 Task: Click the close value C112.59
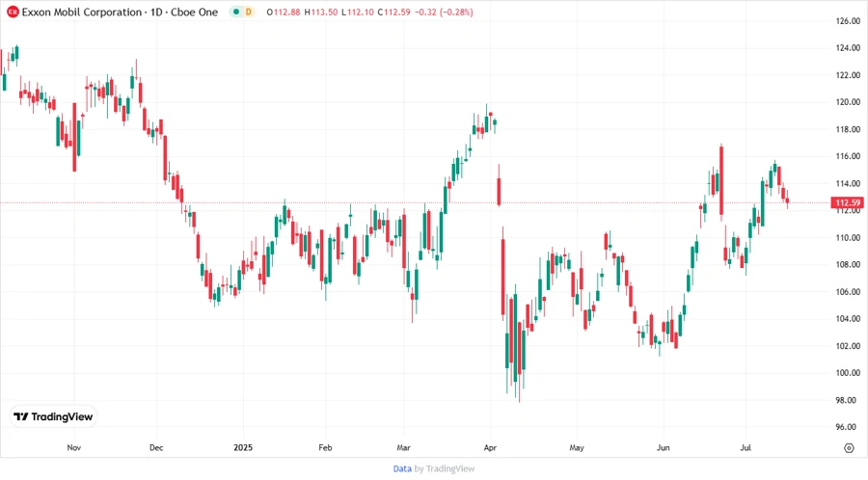coord(394,12)
